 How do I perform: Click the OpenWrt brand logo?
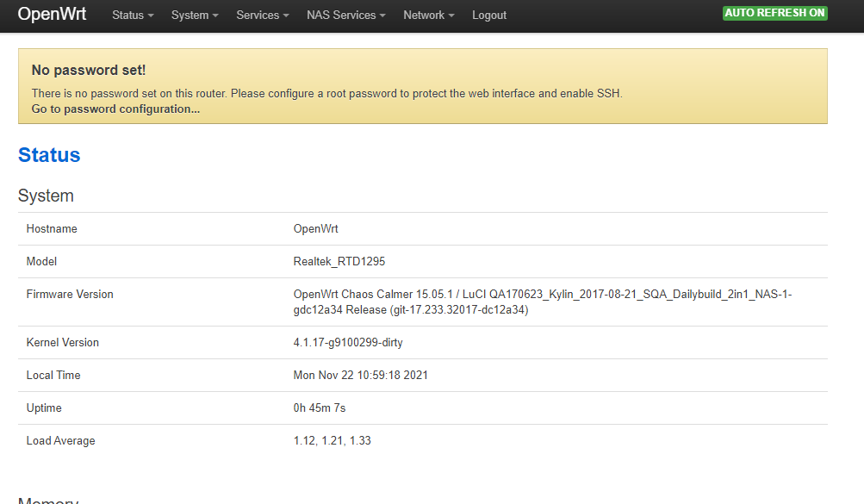click(x=52, y=14)
